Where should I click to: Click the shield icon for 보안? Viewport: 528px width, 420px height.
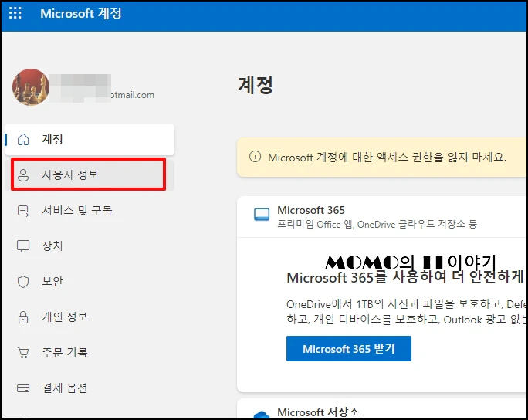coord(23,282)
